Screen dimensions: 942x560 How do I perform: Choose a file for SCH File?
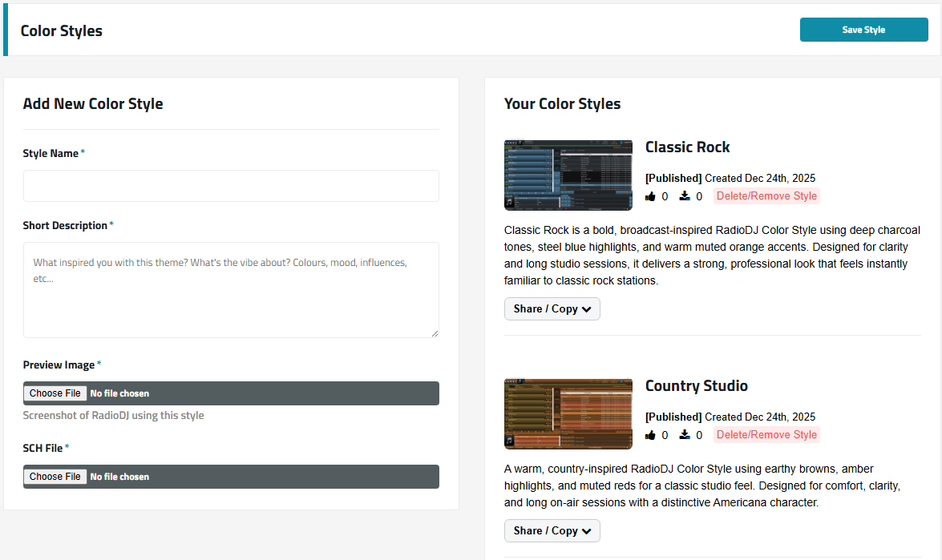click(55, 477)
